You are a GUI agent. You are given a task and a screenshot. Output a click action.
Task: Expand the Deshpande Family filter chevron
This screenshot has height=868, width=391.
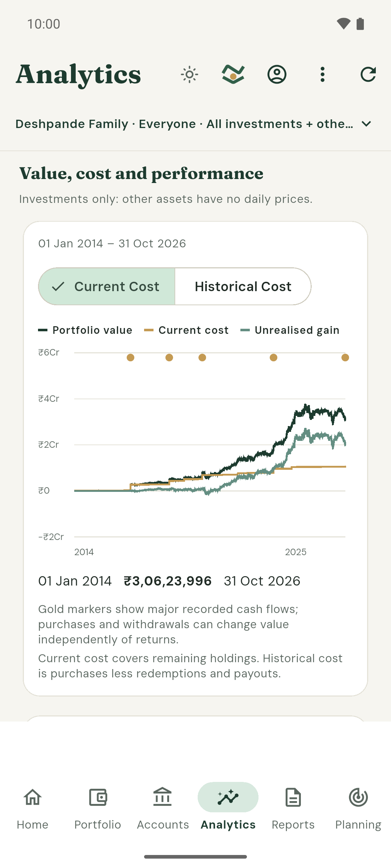pyautogui.click(x=366, y=124)
